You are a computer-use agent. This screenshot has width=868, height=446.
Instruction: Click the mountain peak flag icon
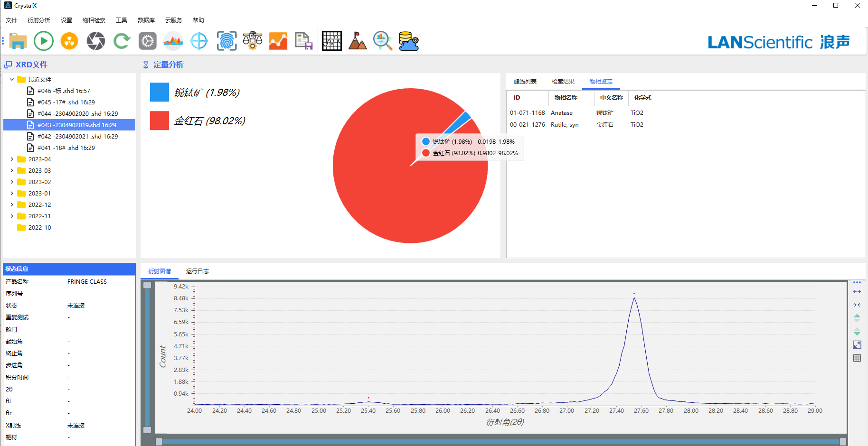coord(357,41)
